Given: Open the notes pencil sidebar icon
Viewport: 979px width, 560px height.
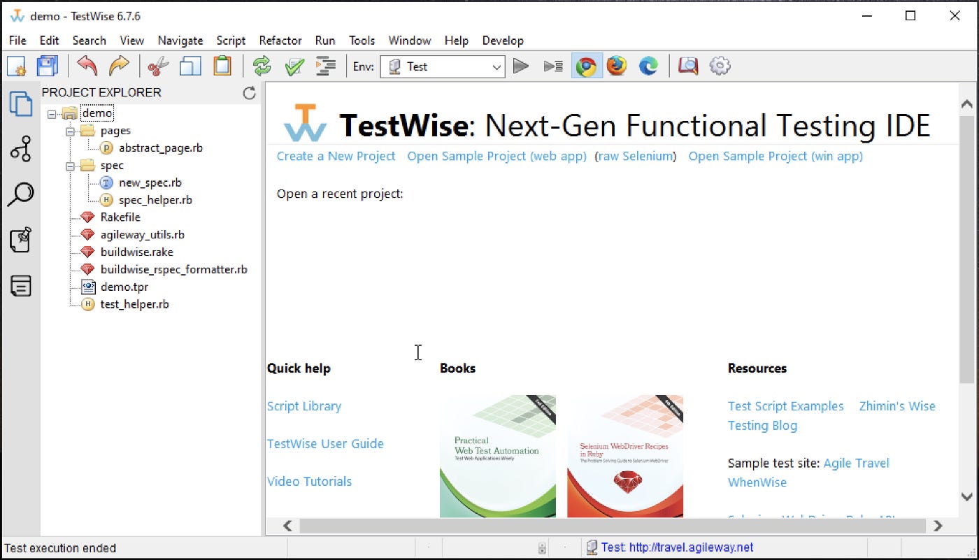Looking at the screenshot, I should pos(20,240).
